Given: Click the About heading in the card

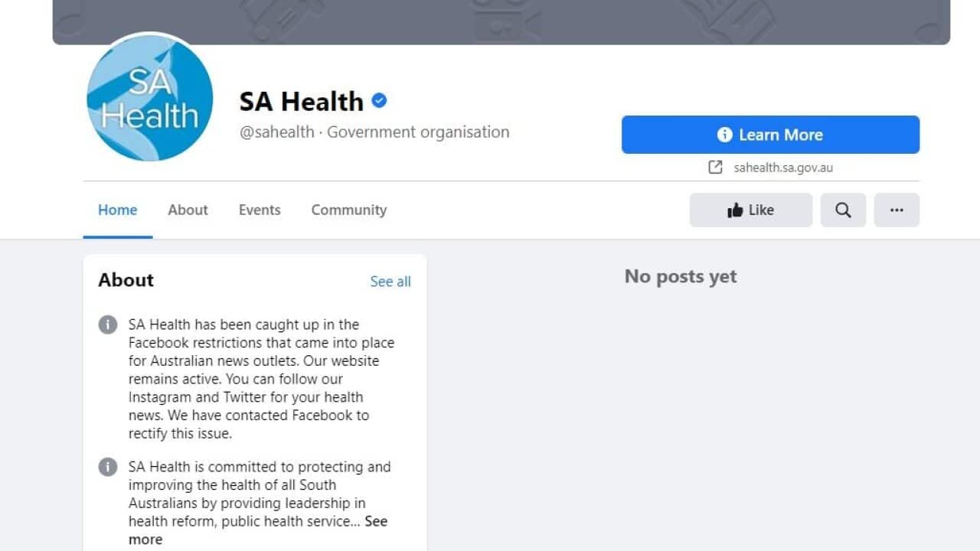Looking at the screenshot, I should pos(126,280).
